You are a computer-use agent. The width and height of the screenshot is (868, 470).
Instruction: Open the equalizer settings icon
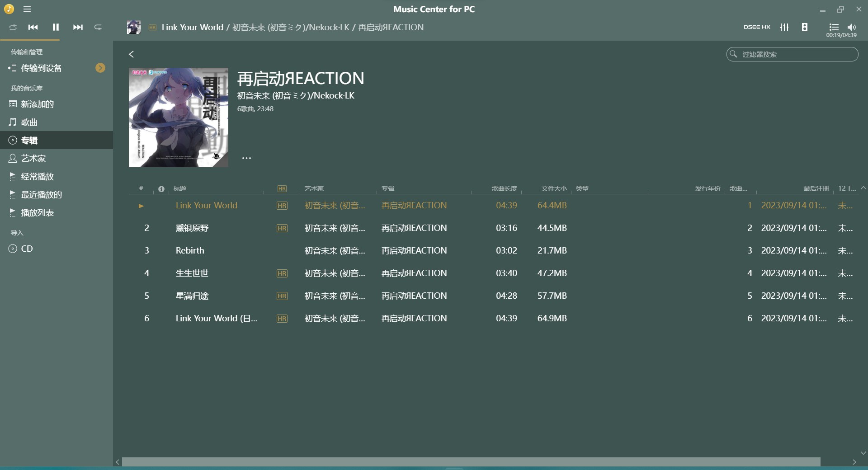(x=784, y=27)
